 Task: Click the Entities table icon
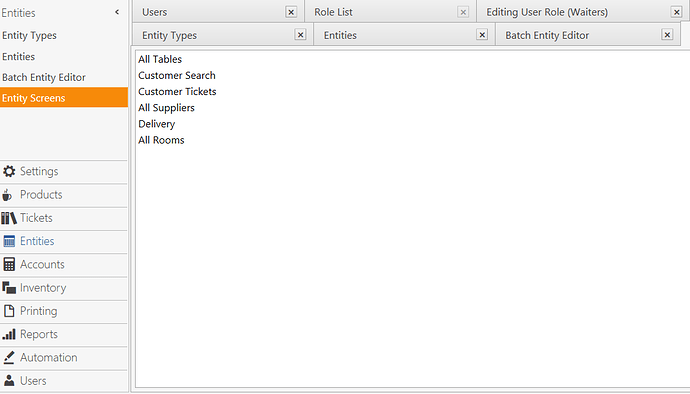point(9,241)
